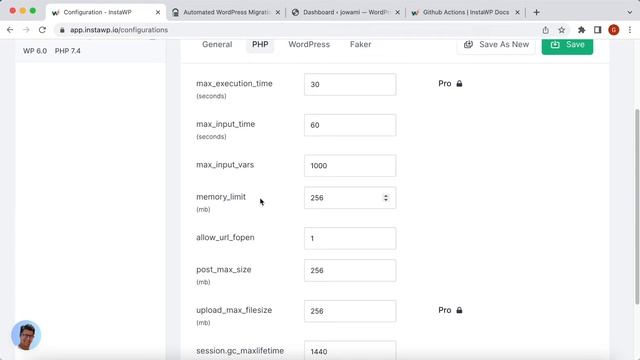Screen dimensions: 640x360
Task: Switch to Automated WordPress Migration tab
Action: click(x=227, y=12)
